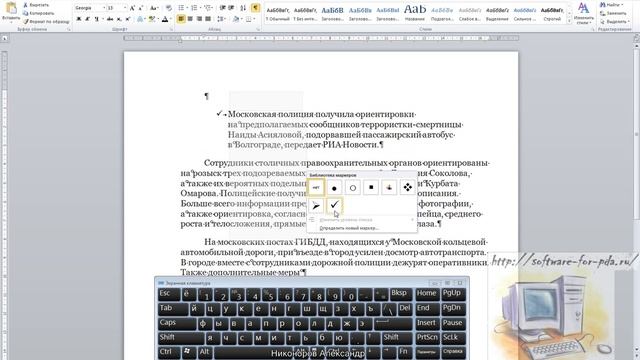Apply the Строгий (Strong) style
The height and width of the screenshot is (360, 640).
coord(552,13)
